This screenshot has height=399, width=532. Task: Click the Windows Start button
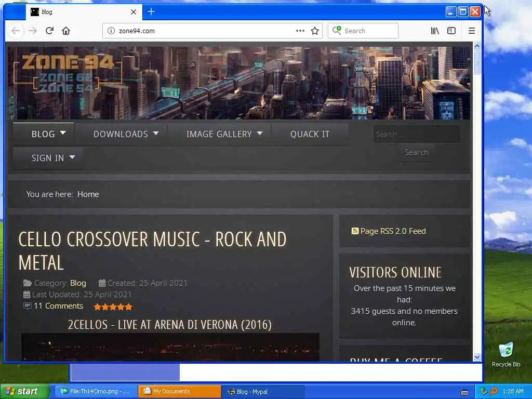[24, 392]
